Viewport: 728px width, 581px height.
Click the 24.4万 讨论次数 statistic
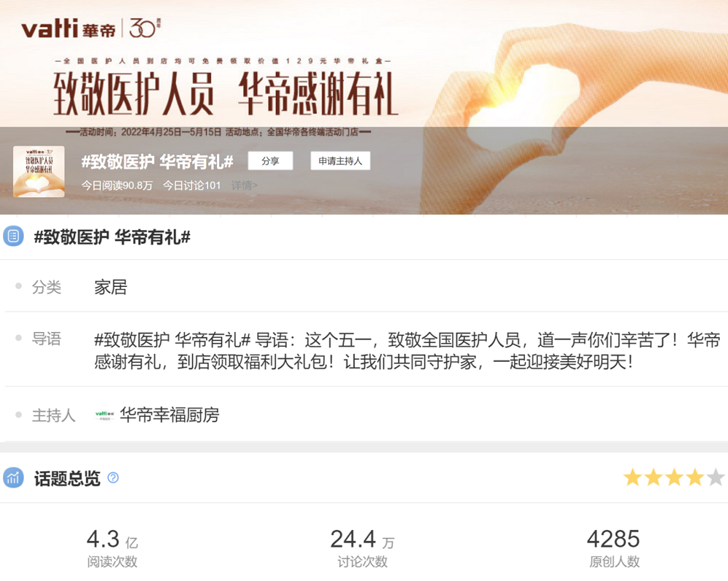pyautogui.click(x=362, y=548)
